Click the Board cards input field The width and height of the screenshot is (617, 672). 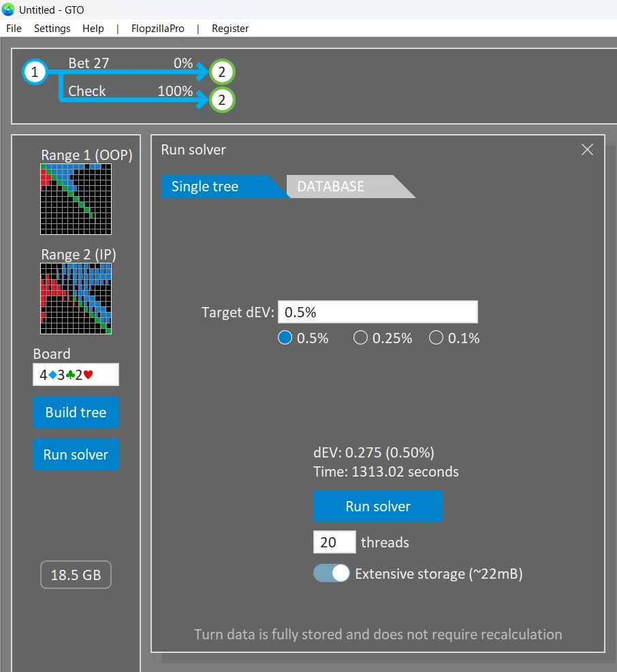click(x=76, y=374)
